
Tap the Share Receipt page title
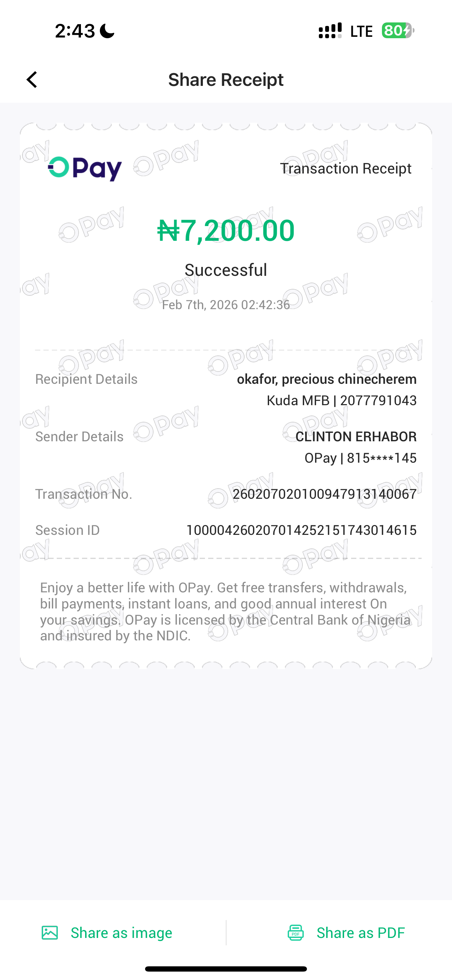tap(226, 80)
